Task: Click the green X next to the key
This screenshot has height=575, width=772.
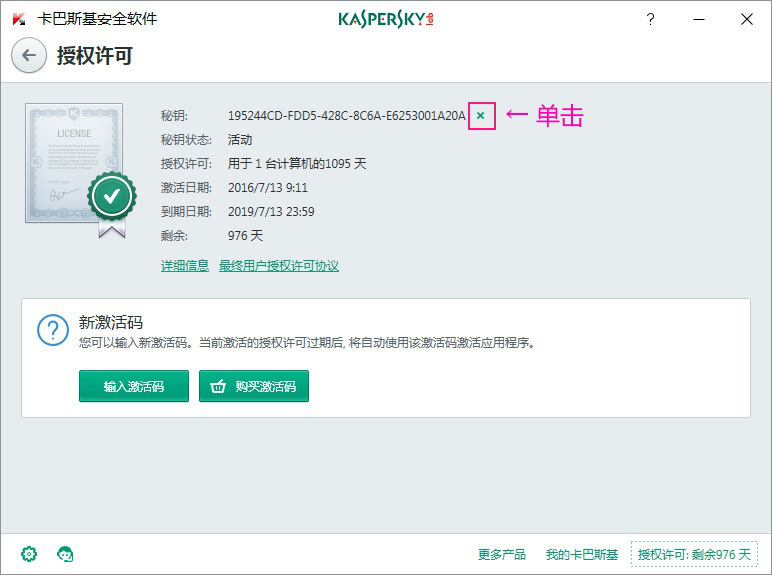Action: pos(481,116)
